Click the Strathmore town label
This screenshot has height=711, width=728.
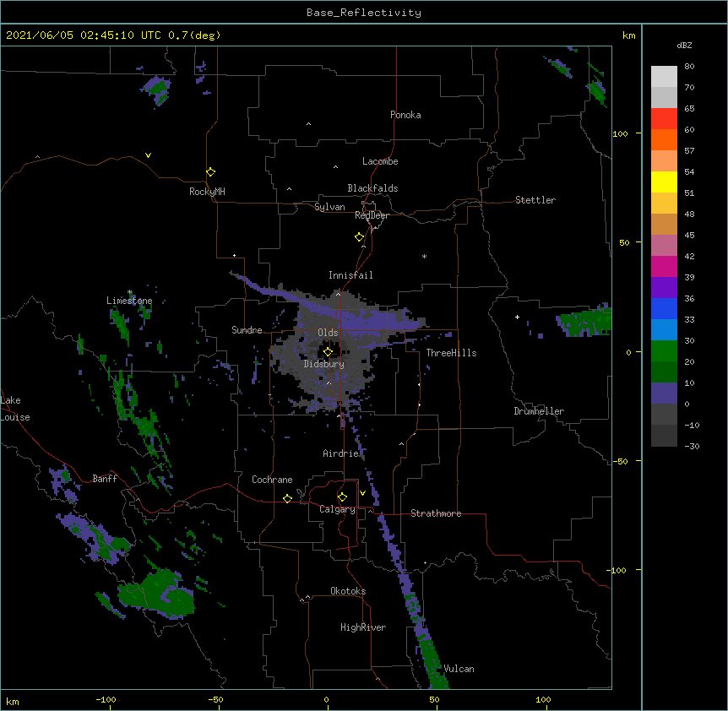tap(436, 513)
